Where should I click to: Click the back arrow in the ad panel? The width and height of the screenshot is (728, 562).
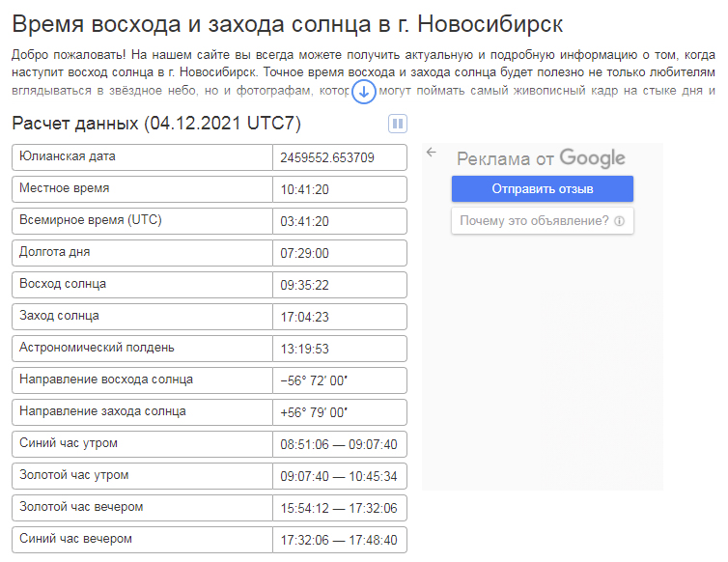coord(432,153)
